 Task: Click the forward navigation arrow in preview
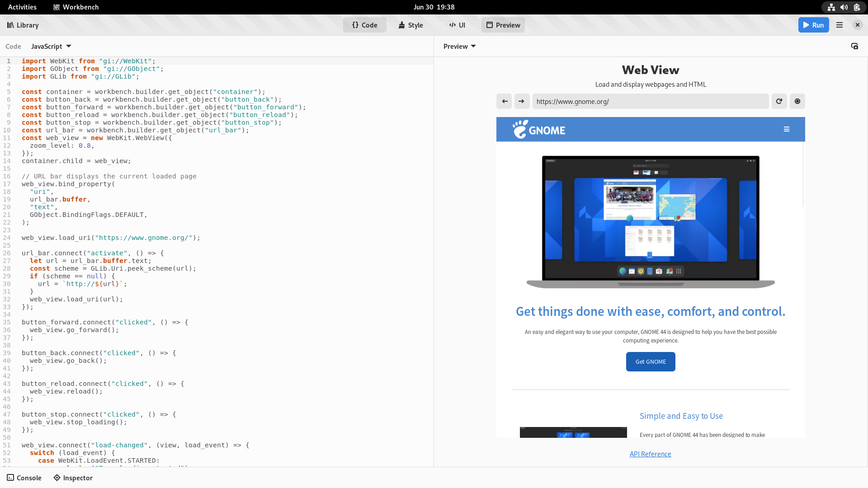pyautogui.click(x=522, y=101)
